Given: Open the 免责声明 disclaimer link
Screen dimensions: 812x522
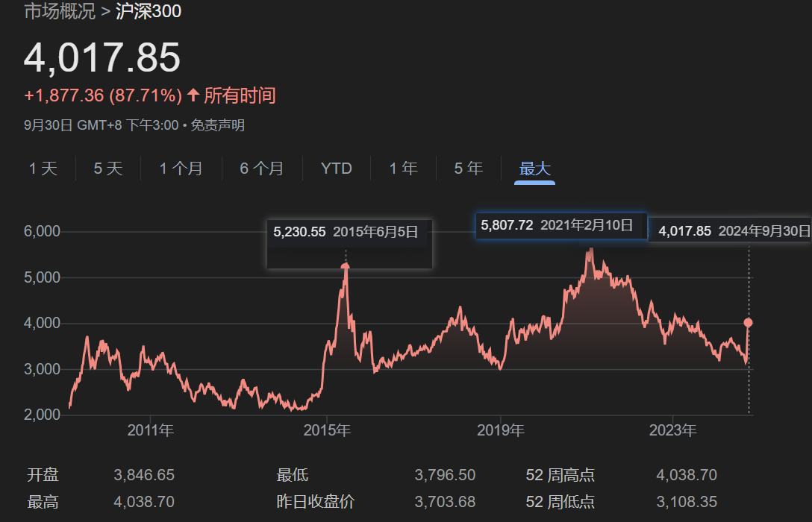Looking at the screenshot, I should [217, 125].
